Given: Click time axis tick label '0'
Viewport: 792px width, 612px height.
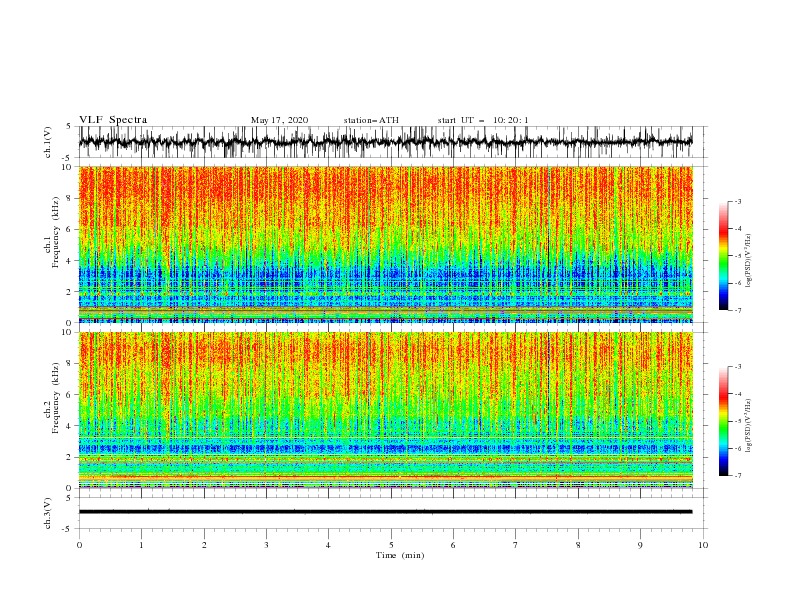Looking at the screenshot, I should coord(79,545).
